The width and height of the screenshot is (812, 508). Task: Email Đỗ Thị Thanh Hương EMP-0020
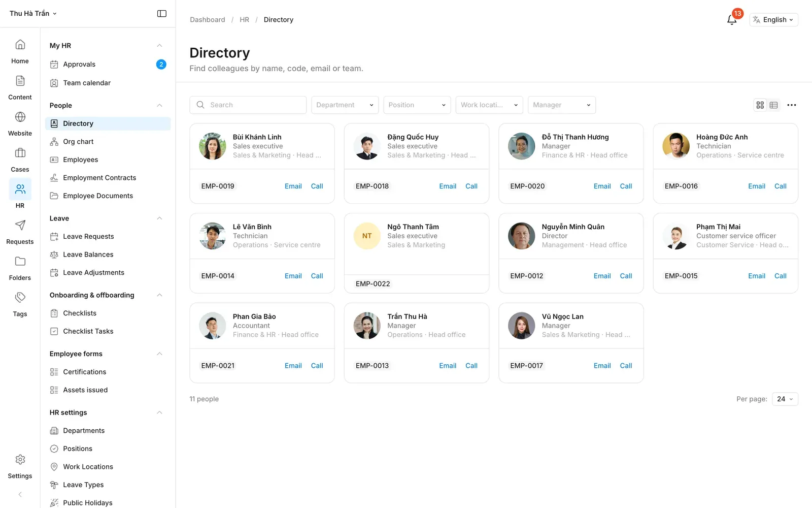pos(602,186)
